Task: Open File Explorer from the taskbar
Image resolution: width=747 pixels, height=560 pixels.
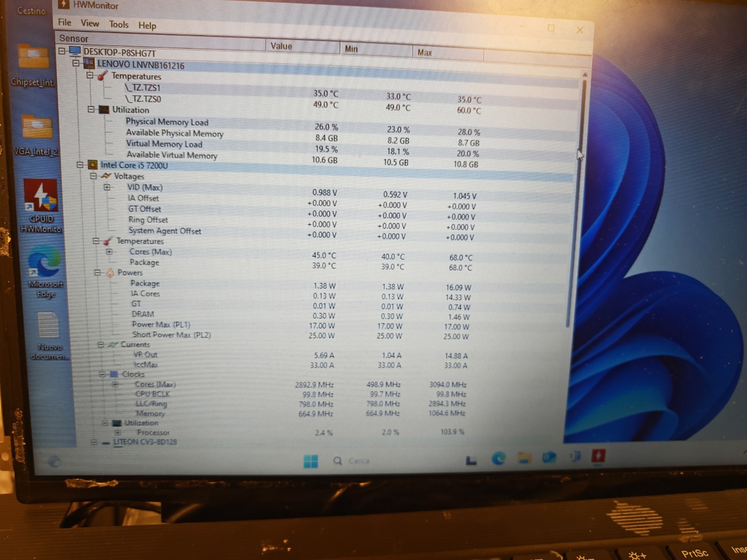Action: [524, 458]
